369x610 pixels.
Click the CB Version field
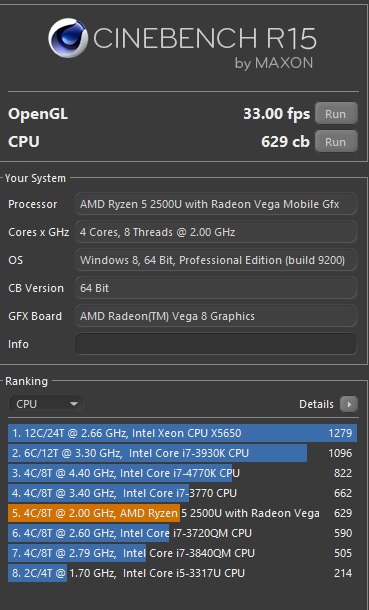[x=216, y=288]
